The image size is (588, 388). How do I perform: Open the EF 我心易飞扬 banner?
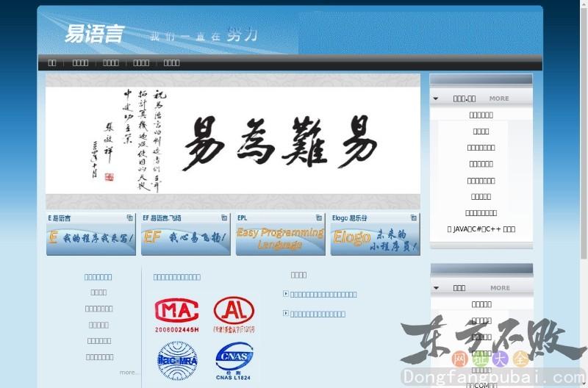tap(186, 239)
